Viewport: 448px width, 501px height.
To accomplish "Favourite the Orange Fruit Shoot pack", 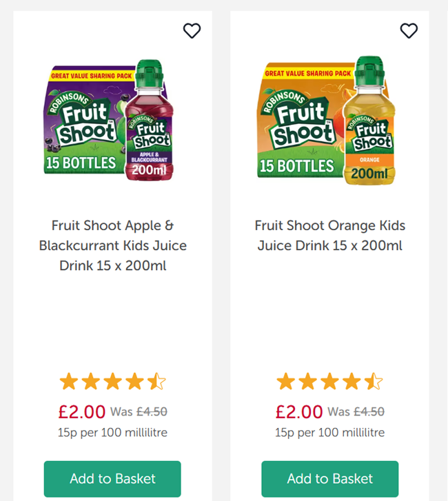I will (x=409, y=30).
